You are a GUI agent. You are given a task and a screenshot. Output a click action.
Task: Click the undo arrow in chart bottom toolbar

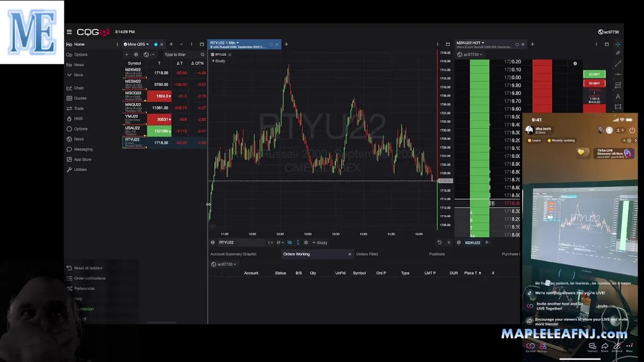coord(439,242)
